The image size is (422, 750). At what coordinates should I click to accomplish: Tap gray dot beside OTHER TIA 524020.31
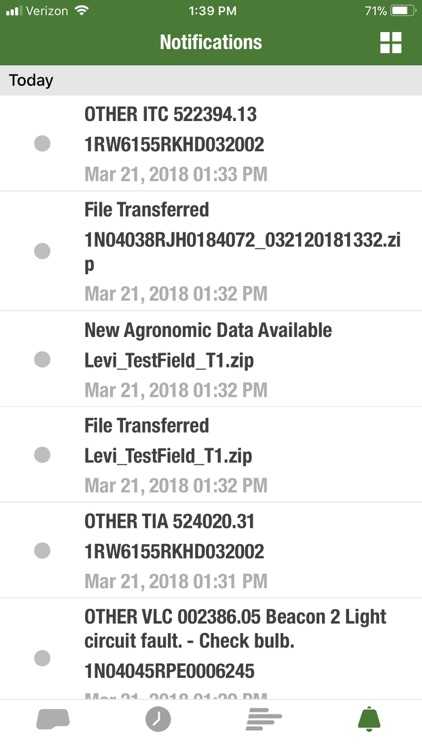[42, 551]
